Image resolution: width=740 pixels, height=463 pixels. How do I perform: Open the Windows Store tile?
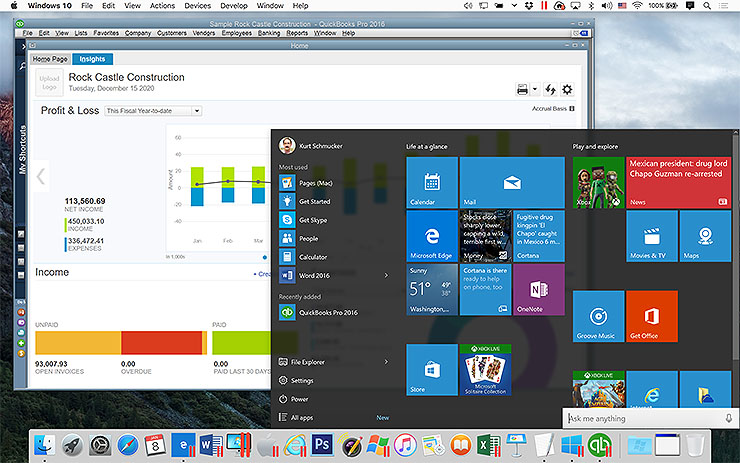point(431,368)
